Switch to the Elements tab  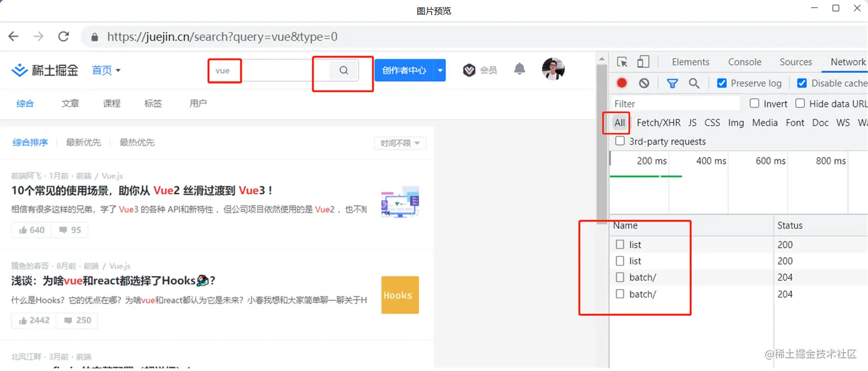[x=691, y=62]
